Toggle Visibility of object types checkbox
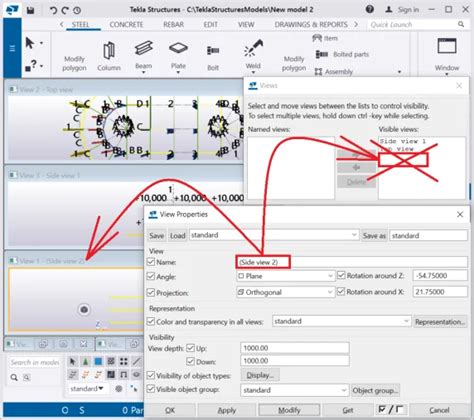This screenshot has height=420, width=474. (151, 375)
